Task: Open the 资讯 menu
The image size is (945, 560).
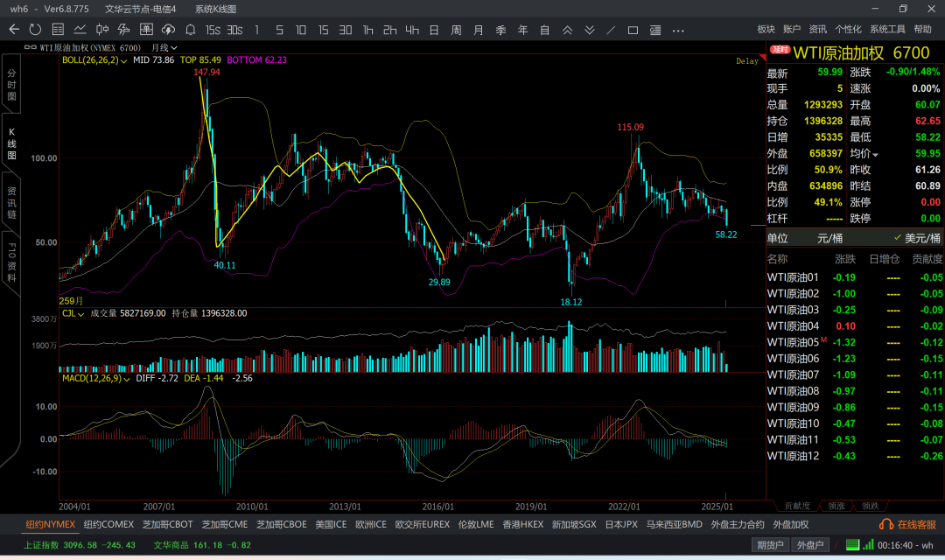Action: pos(818,29)
